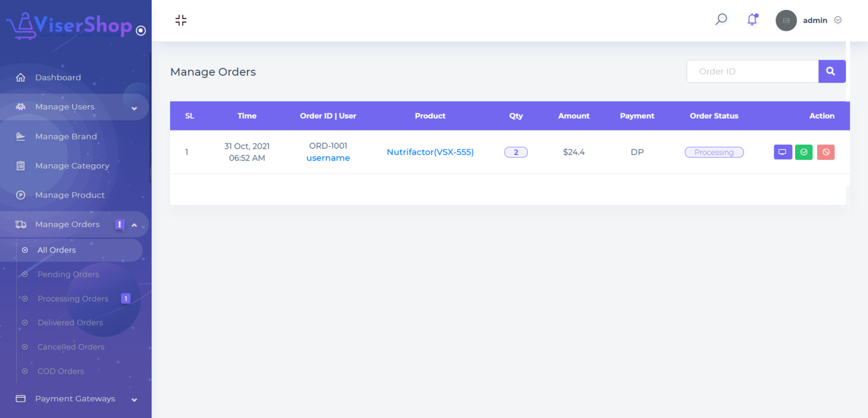Open the header search magnifier icon
This screenshot has width=868, height=418.
click(721, 20)
